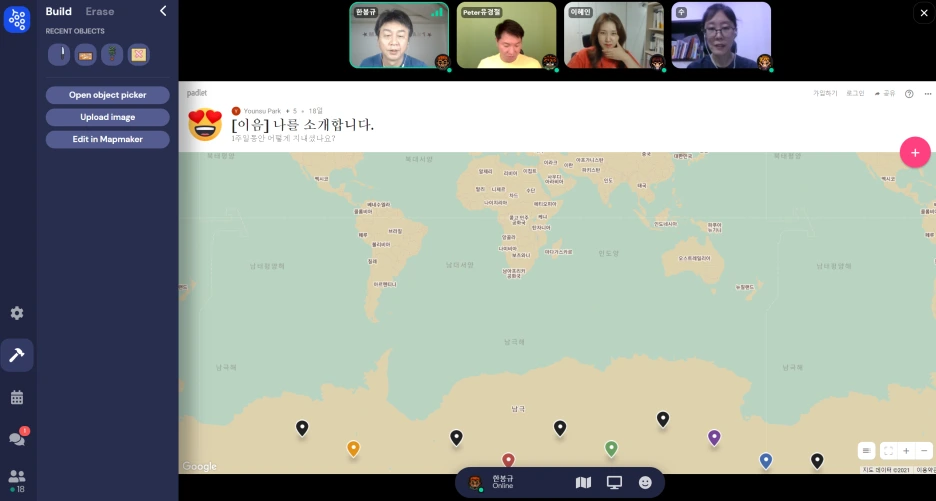
Task: Select the blue map pin
Action: (x=766, y=460)
